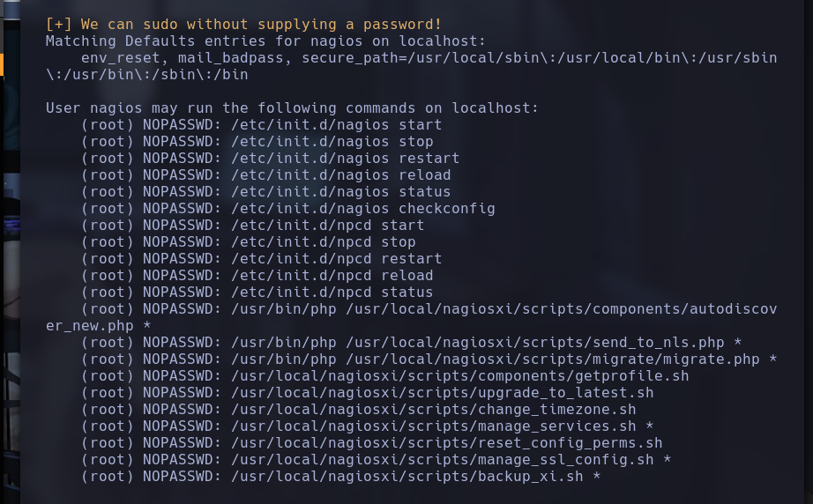Screen dimensions: 813x504
Task: Select the /etc/init.d/nagios checkconfig entry
Action: pos(287,209)
